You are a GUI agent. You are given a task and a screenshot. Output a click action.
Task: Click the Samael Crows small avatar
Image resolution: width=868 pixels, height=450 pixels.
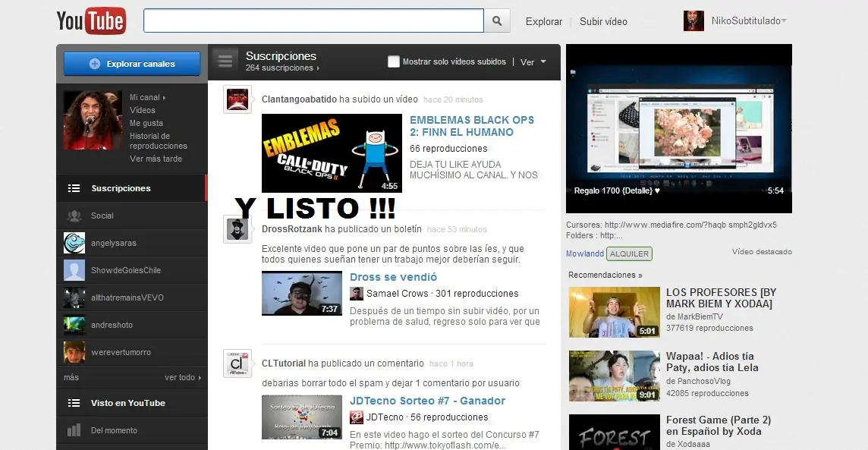(x=357, y=294)
